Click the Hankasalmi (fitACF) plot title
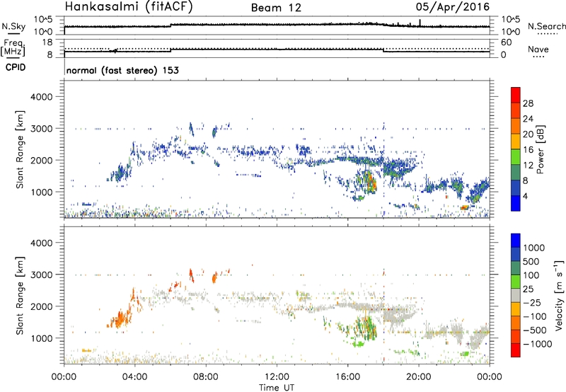The image size is (566, 392). click(129, 6)
